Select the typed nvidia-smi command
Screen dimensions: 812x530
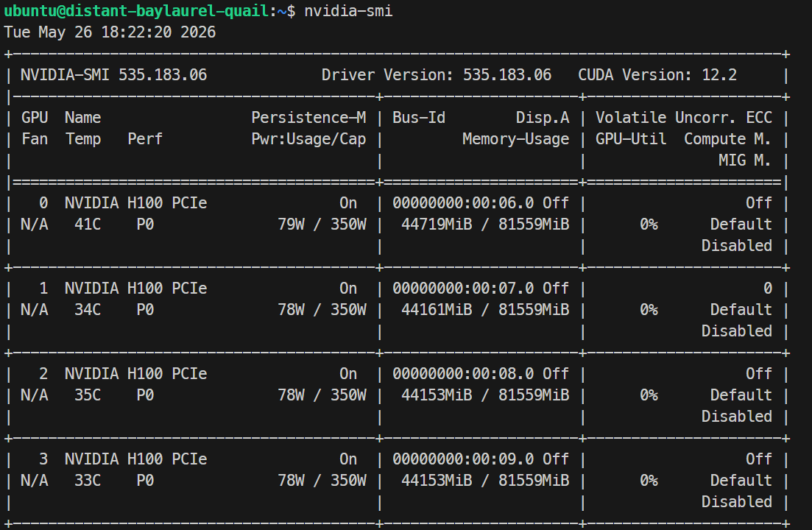pyautogui.click(x=348, y=10)
